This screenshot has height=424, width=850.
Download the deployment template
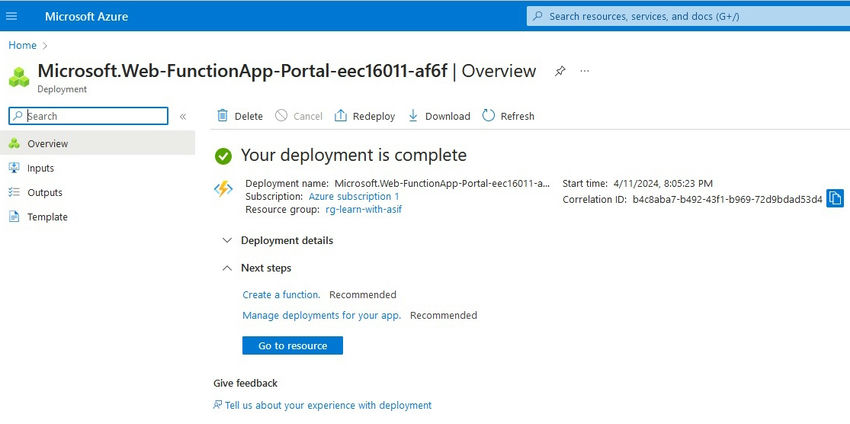pos(439,116)
